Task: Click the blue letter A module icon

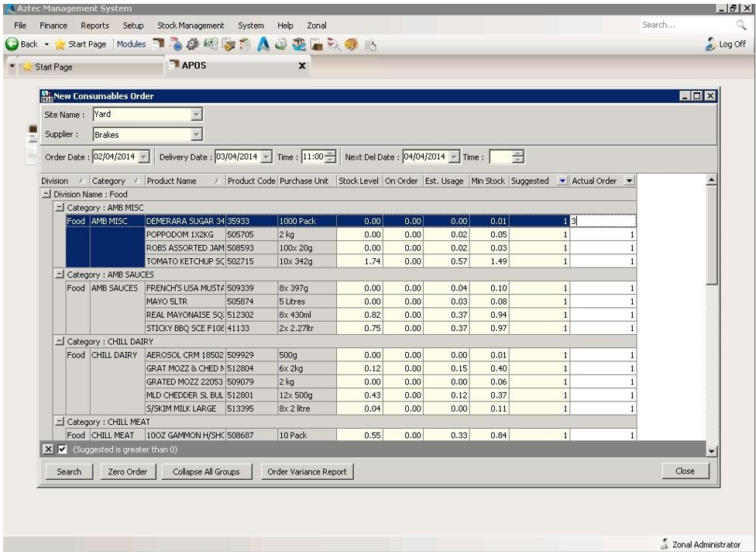Action: (263, 44)
